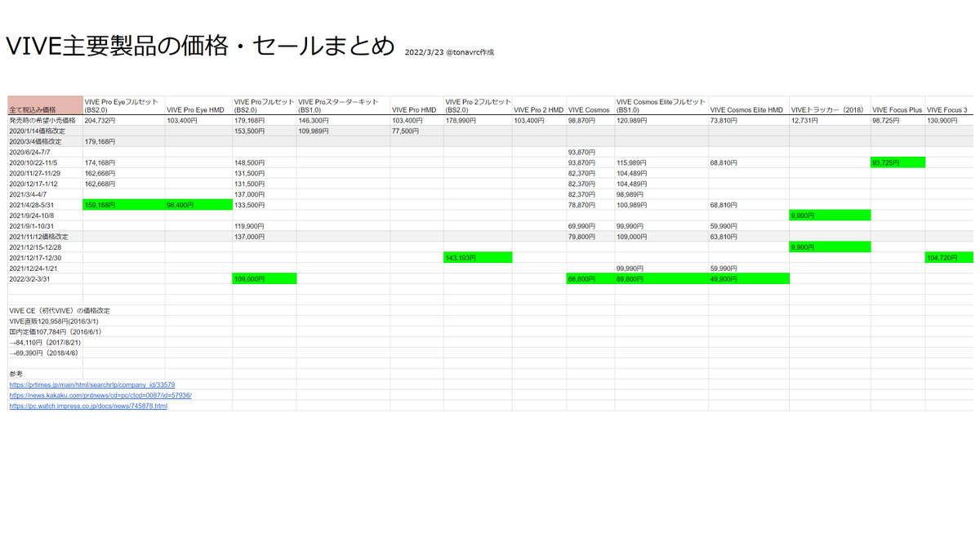Image resolution: width=980 pixels, height=551 pixels.
Task: Click the 2020/1/14価格改定 row label
Action: pos(46,131)
